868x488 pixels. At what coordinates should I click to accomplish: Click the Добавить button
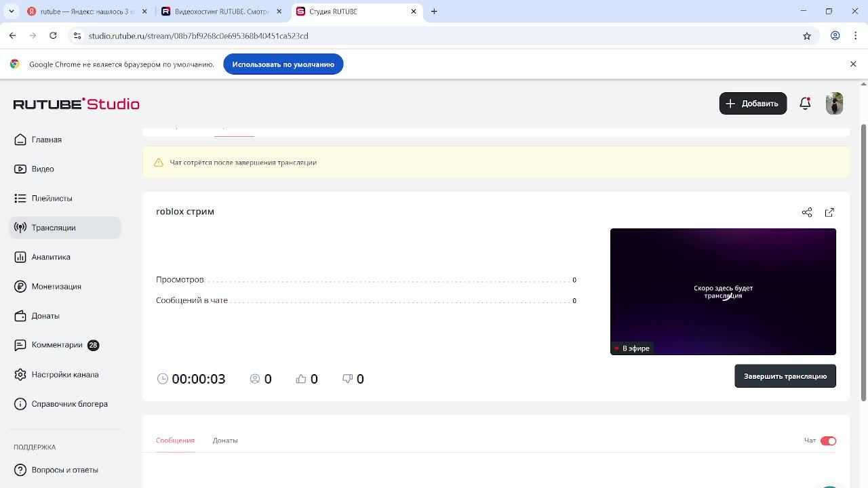pos(753,104)
